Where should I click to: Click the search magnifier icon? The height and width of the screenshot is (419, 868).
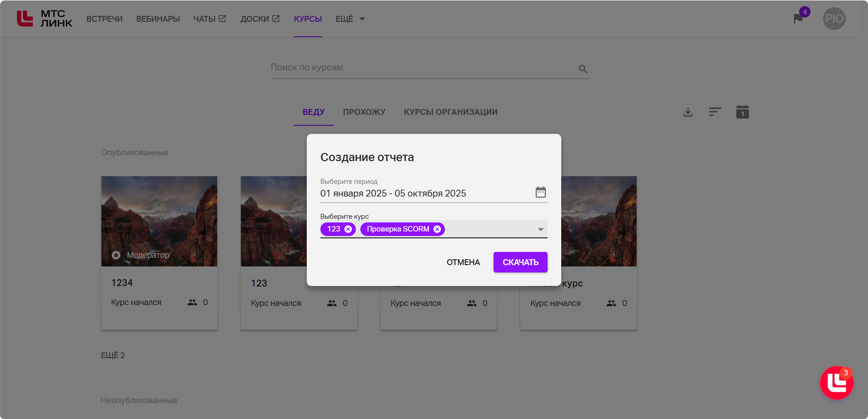click(583, 69)
